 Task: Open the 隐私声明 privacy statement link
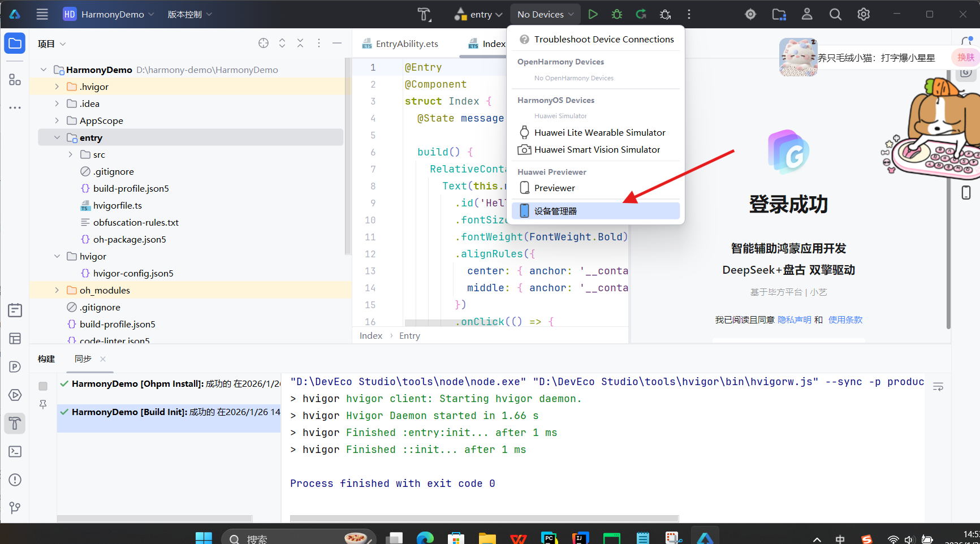795,320
